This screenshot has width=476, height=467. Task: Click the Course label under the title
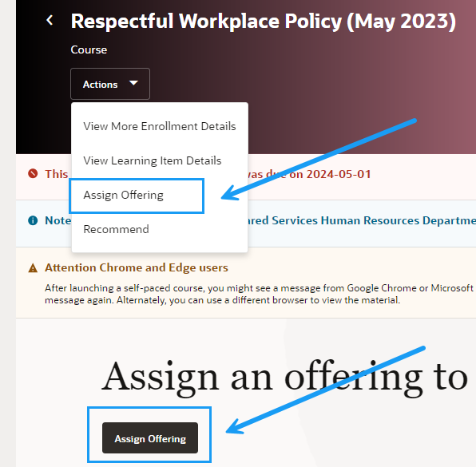[89, 49]
